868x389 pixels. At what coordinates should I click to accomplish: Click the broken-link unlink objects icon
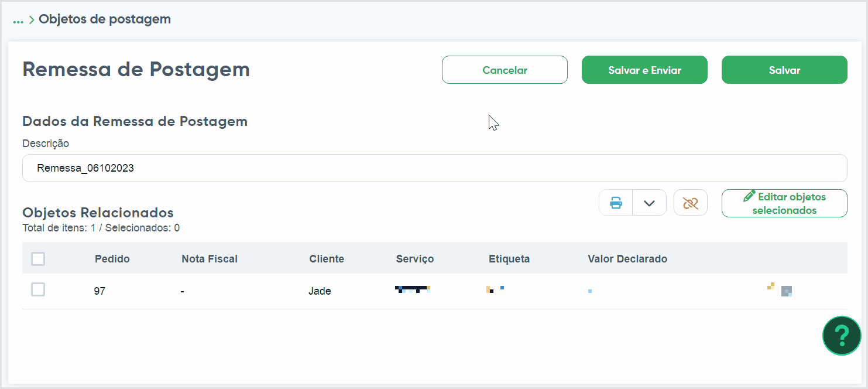(x=691, y=203)
